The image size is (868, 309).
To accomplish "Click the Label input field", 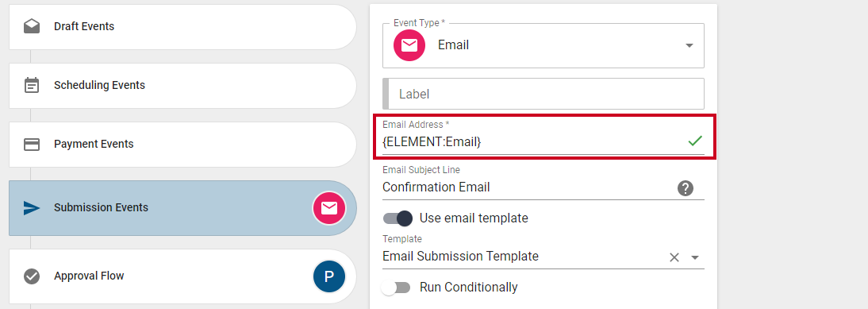I will [x=543, y=94].
